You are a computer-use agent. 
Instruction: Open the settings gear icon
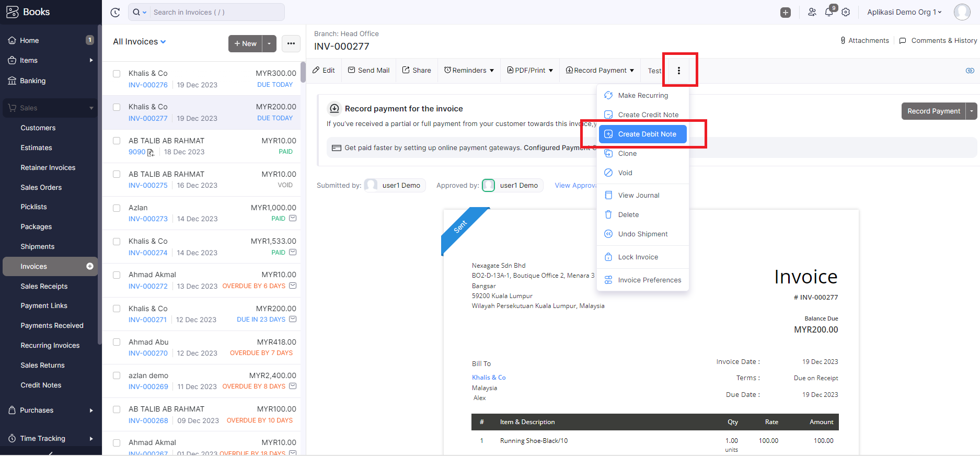pyautogui.click(x=846, y=12)
